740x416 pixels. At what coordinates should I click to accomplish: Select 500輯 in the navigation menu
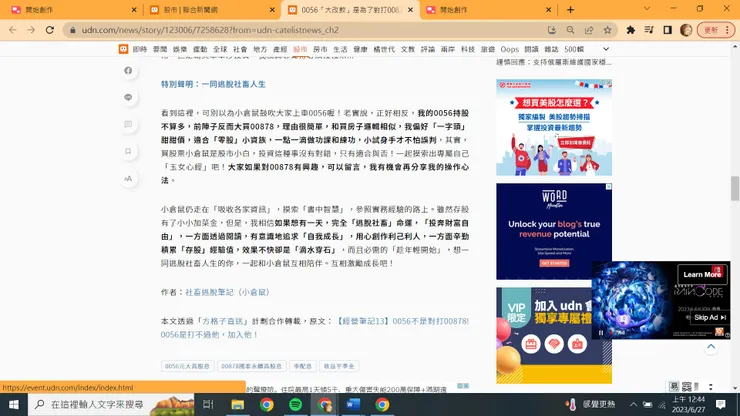tap(574, 49)
